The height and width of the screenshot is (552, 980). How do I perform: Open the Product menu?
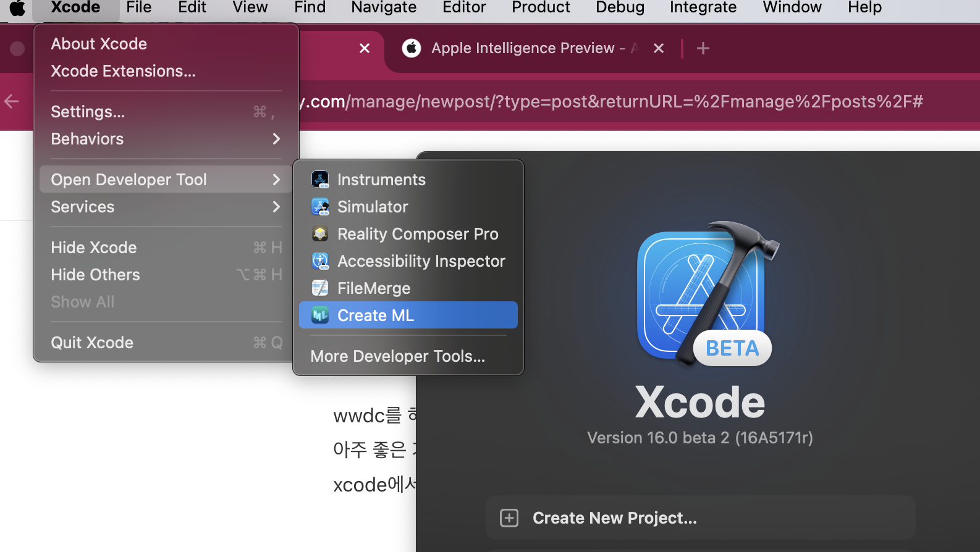point(541,8)
